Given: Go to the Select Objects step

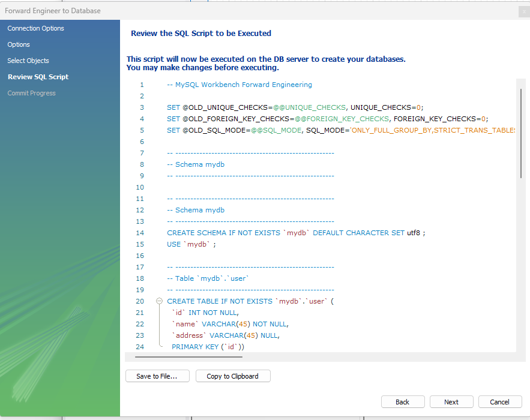Looking at the screenshot, I should point(28,61).
